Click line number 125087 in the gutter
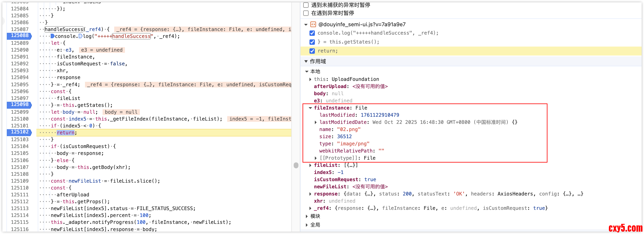The image size is (644, 234). point(20,29)
